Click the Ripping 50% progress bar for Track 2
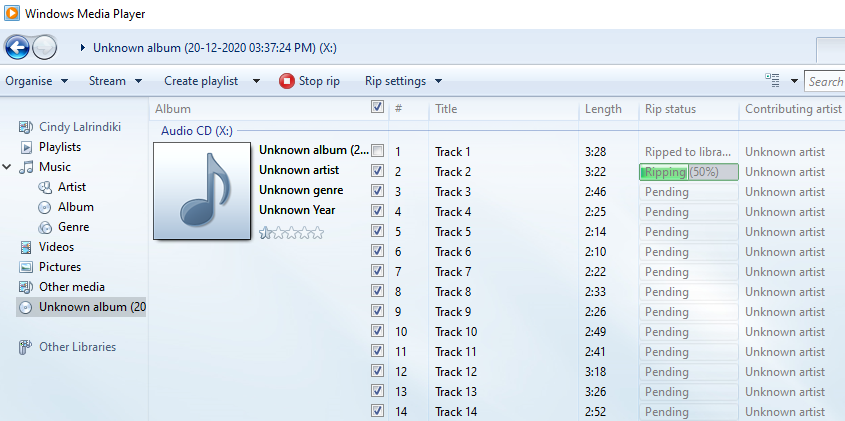845x421 pixels. tap(689, 172)
